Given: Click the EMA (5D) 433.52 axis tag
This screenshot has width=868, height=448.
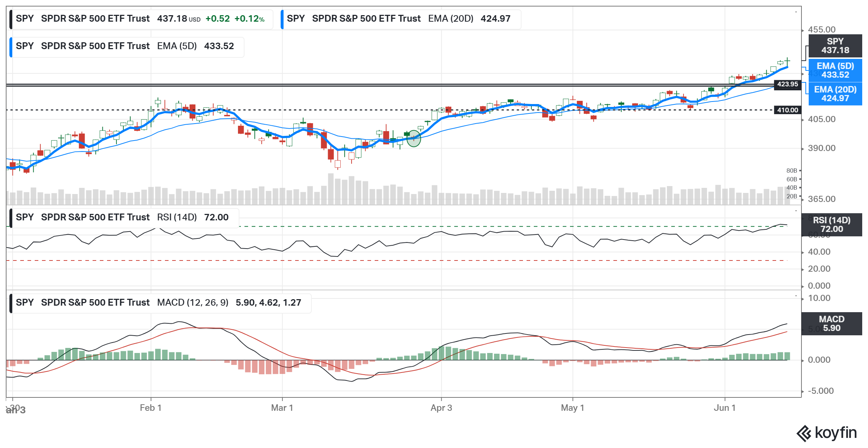Looking at the screenshot, I should (x=835, y=70).
